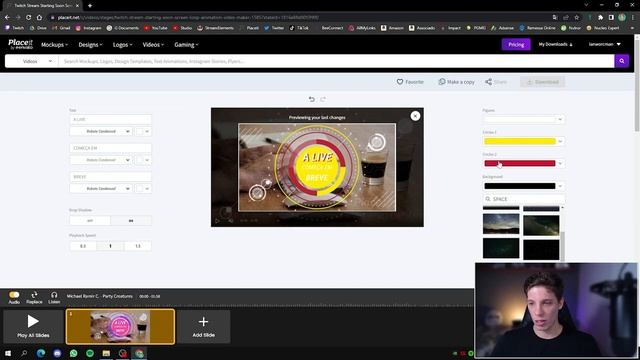Image resolution: width=640 pixels, height=360 pixels.
Task: Open text color picker for 'BREVE'
Action: (x=143, y=189)
